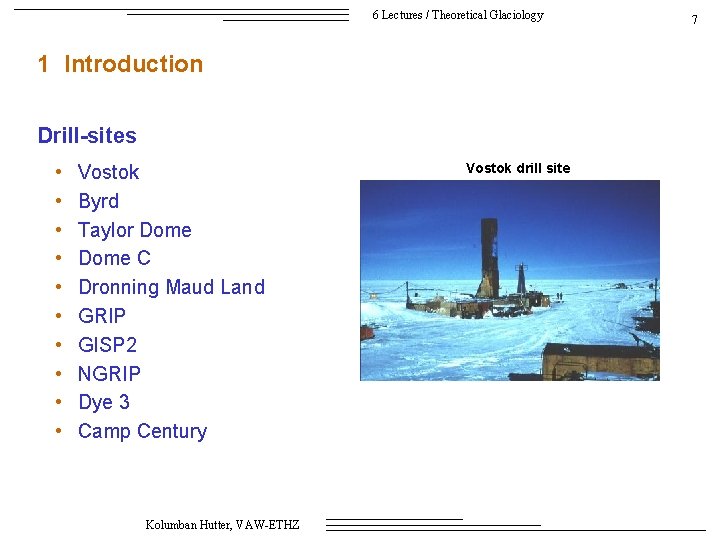720x540 pixels.
Task: Select the 'NGRIP' bullet entry
Action: tap(109, 374)
